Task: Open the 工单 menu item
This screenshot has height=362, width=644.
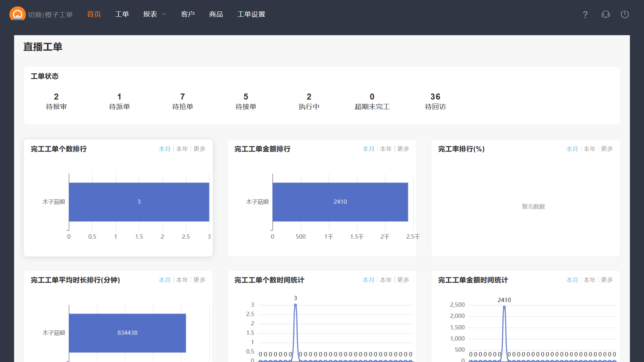Action: [x=122, y=14]
